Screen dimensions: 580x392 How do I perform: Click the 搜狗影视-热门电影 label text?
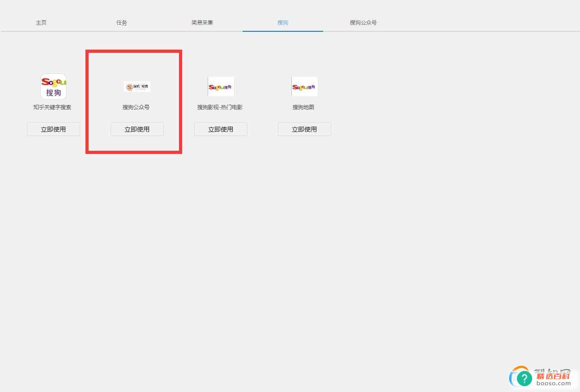pyautogui.click(x=221, y=107)
